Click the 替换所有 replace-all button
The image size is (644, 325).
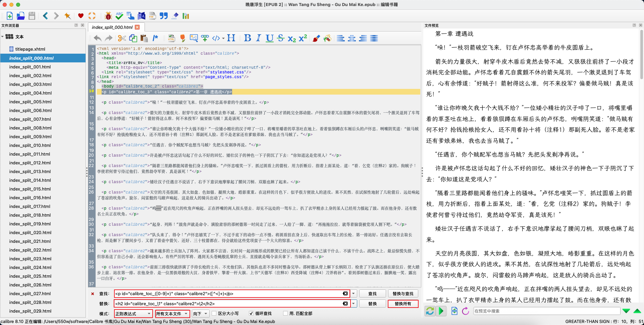coord(403,304)
